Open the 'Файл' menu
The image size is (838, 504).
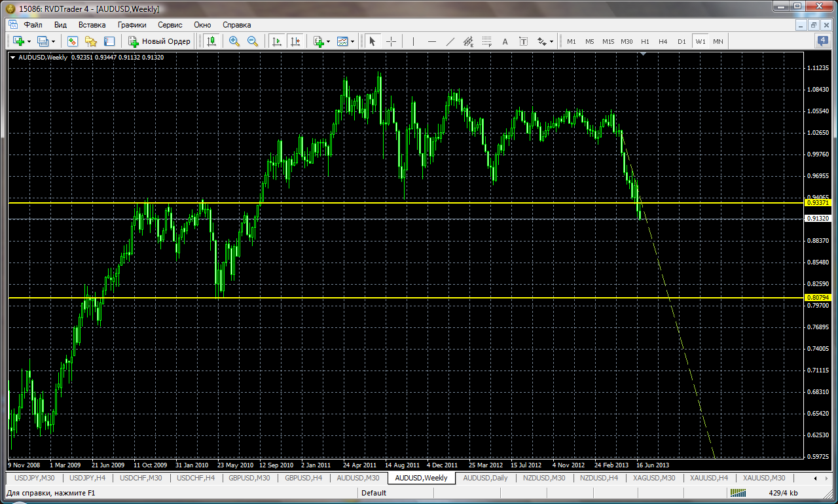pyautogui.click(x=33, y=25)
